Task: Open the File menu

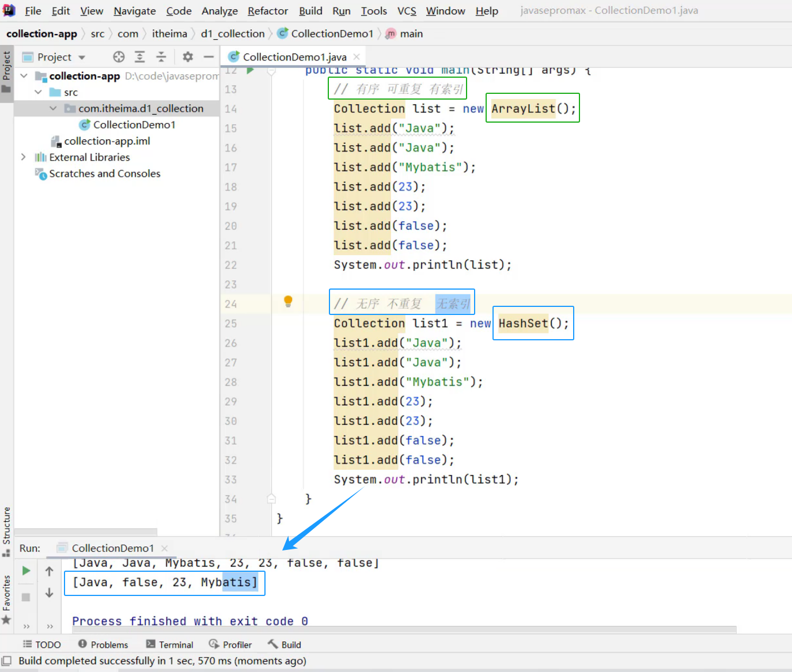Action: coord(33,11)
